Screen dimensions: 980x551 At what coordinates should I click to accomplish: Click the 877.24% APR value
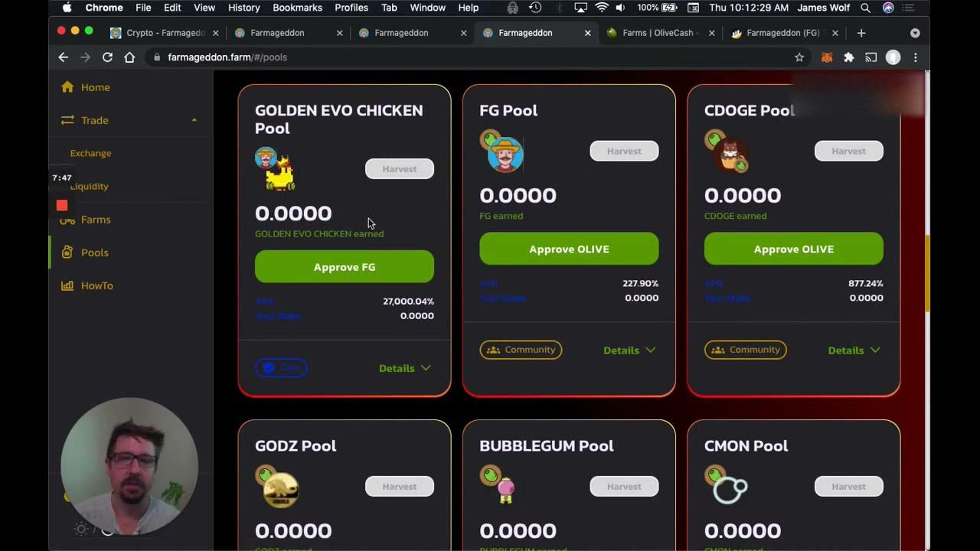(865, 283)
